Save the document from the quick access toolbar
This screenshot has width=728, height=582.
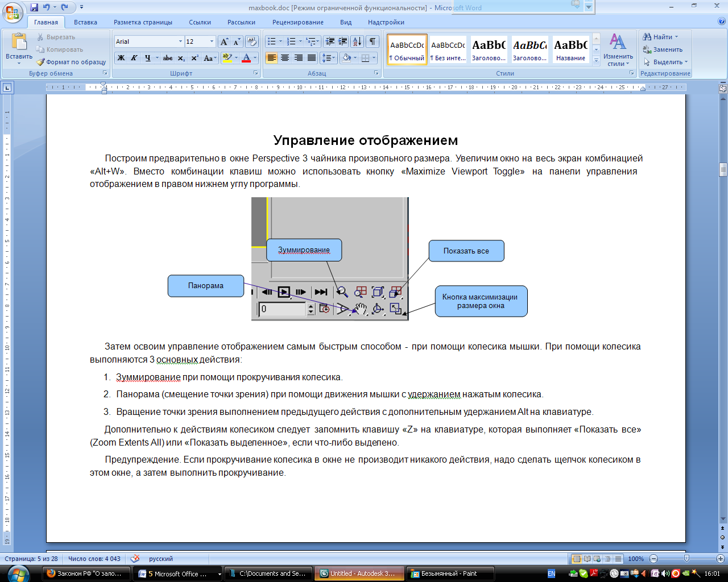34,7
